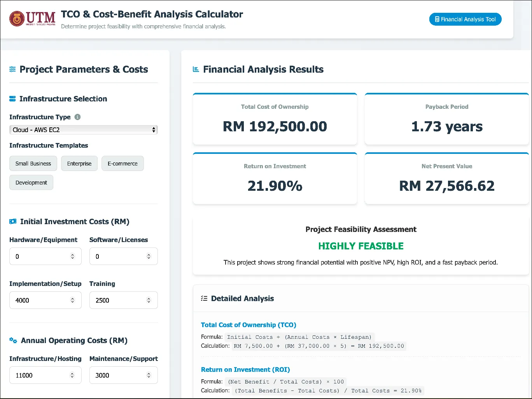The image size is (532, 399).
Task: Click the checklist icon beside Detailed Analysis
Action: [x=204, y=298]
